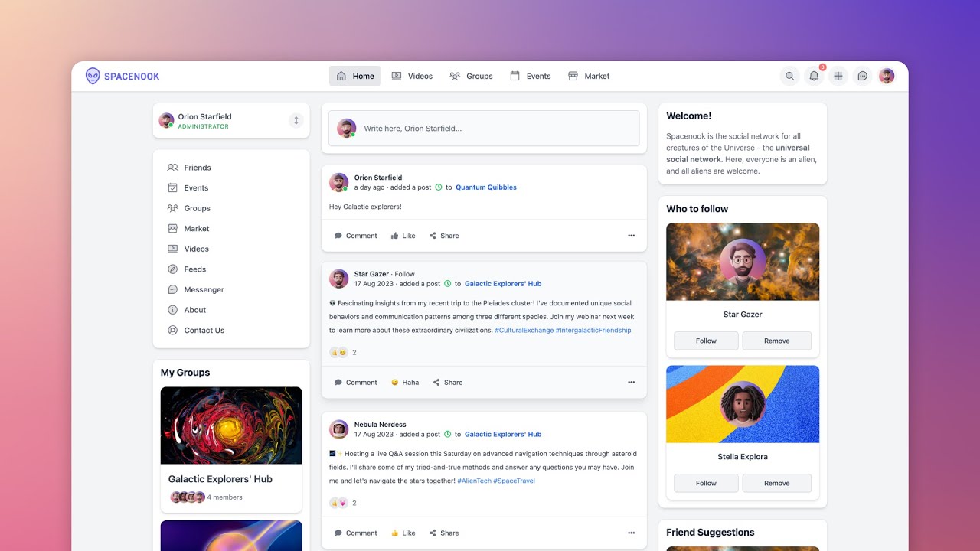Click the #CulturalExchange hashtag

pyautogui.click(x=524, y=331)
